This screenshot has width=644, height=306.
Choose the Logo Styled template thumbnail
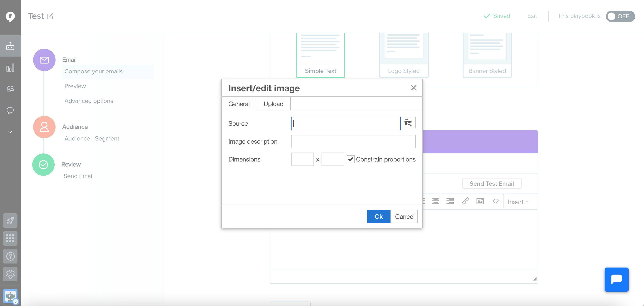[404, 55]
